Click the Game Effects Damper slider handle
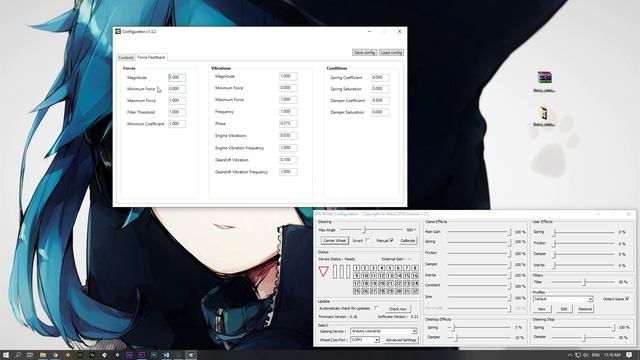Screen dimensions: 640x360 [509, 264]
